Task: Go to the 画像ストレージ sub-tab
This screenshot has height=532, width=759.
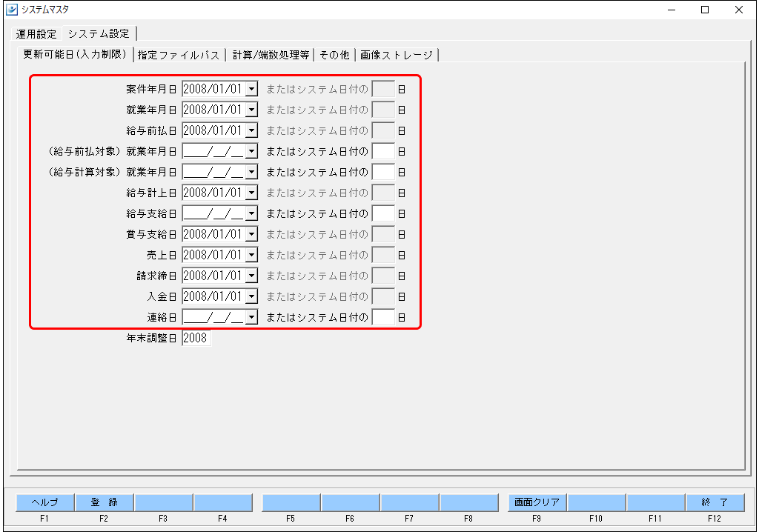Action: (397, 55)
